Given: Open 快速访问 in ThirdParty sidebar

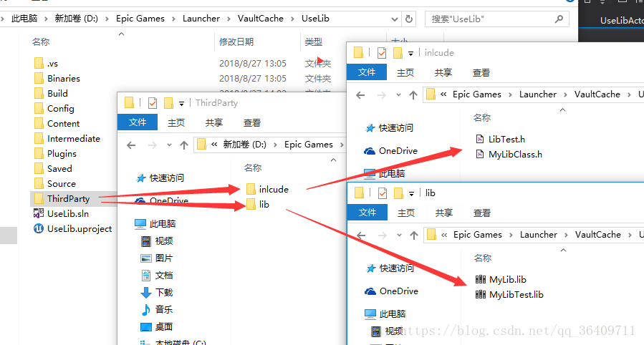Looking at the screenshot, I should coord(160,178).
